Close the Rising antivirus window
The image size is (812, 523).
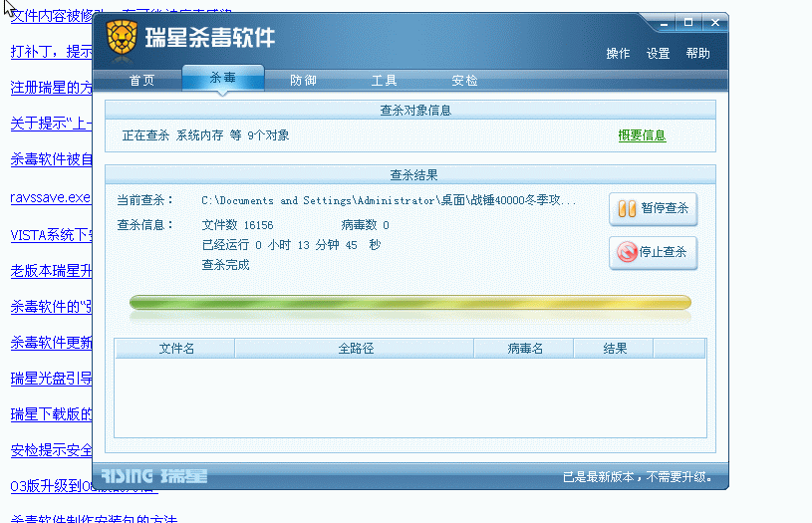click(715, 23)
